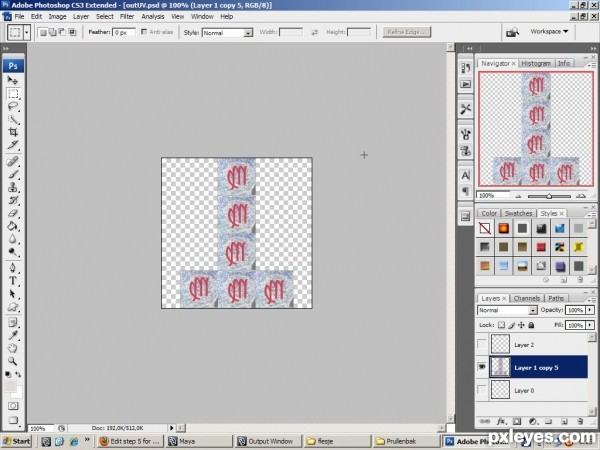Open the Character panel icon
Viewport: 600px width, 450px height.
pyautogui.click(x=466, y=175)
